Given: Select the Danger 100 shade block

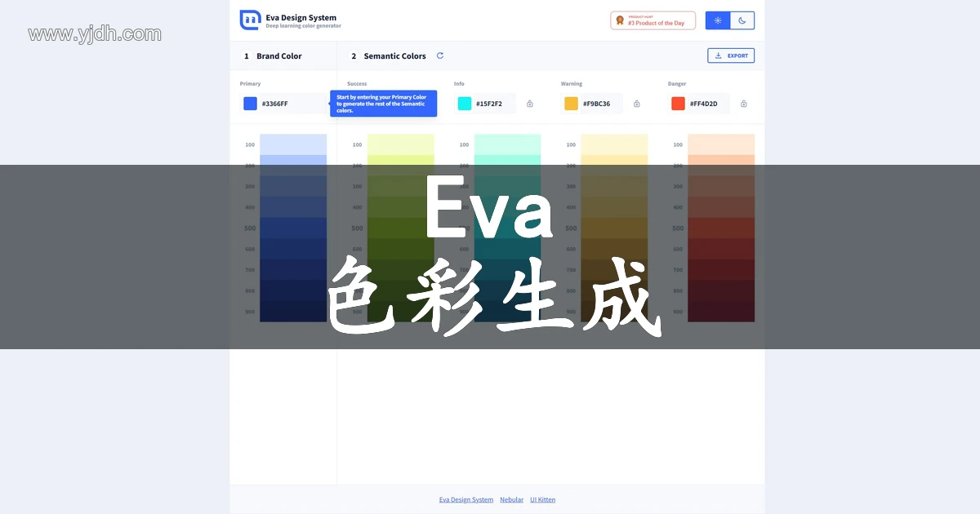Looking at the screenshot, I should [721, 144].
